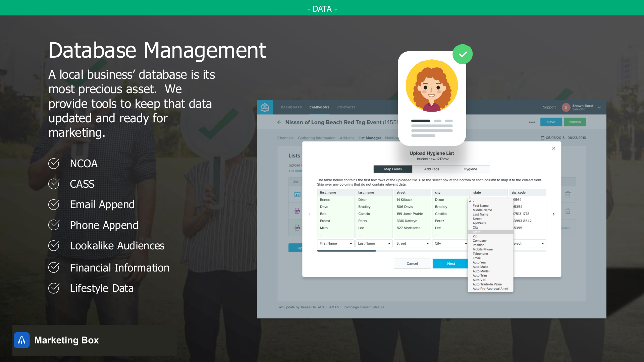Switch to the Hygiene tab
Viewport: 644px width, 362px height.
coord(470,169)
